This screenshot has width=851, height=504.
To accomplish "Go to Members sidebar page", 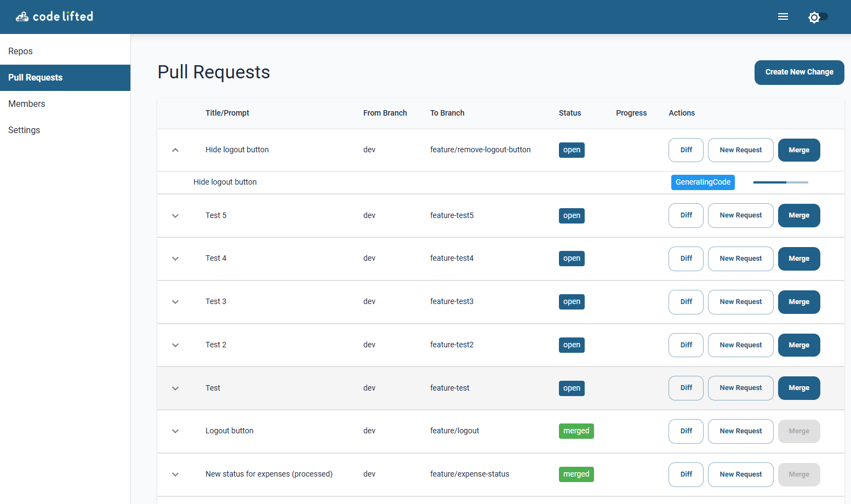I will point(27,104).
